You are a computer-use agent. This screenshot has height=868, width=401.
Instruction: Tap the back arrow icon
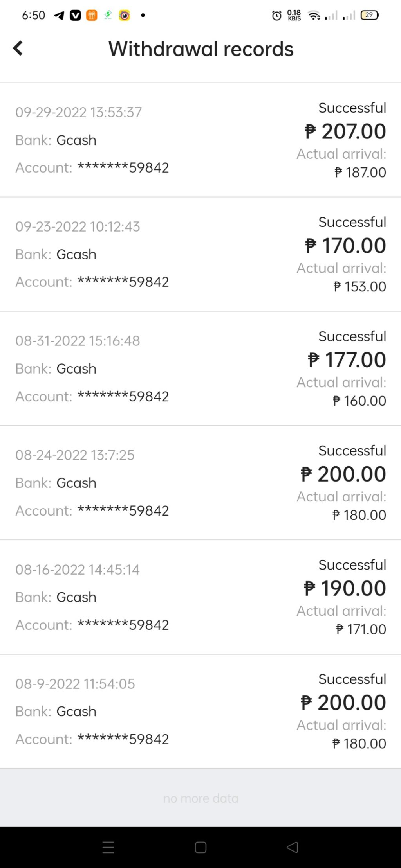[18, 49]
